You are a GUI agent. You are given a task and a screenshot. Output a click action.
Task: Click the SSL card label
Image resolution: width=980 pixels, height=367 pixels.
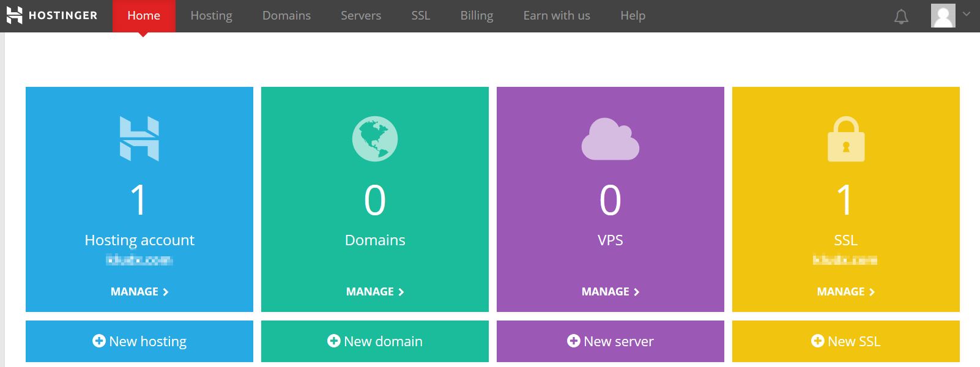846,240
